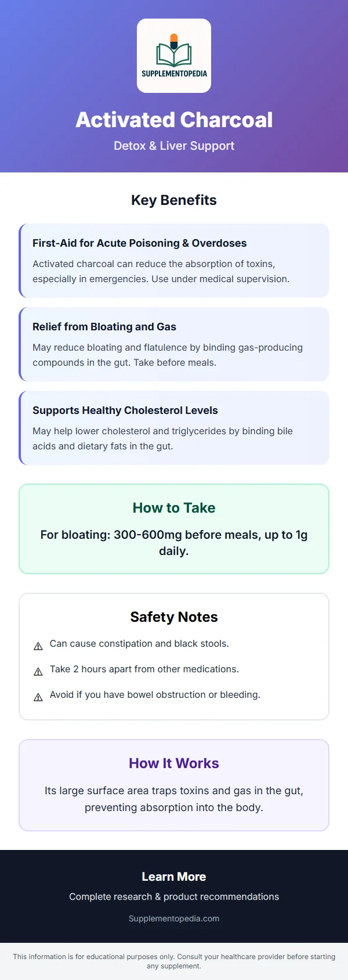Select the Relief from Bloating and Gas card
The width and height of the screenshot is (348, 980).
(x=174, y=344)
